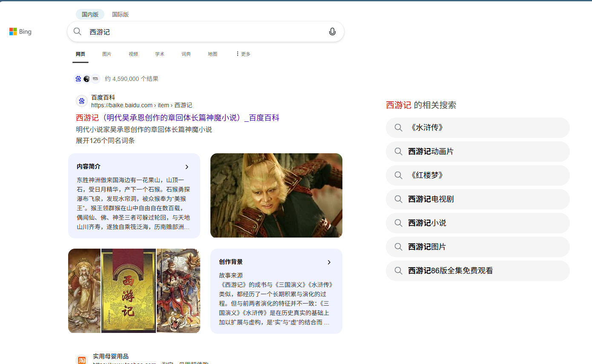
Task: Open the Guanyin painting thumbnail
Action: 84,291
